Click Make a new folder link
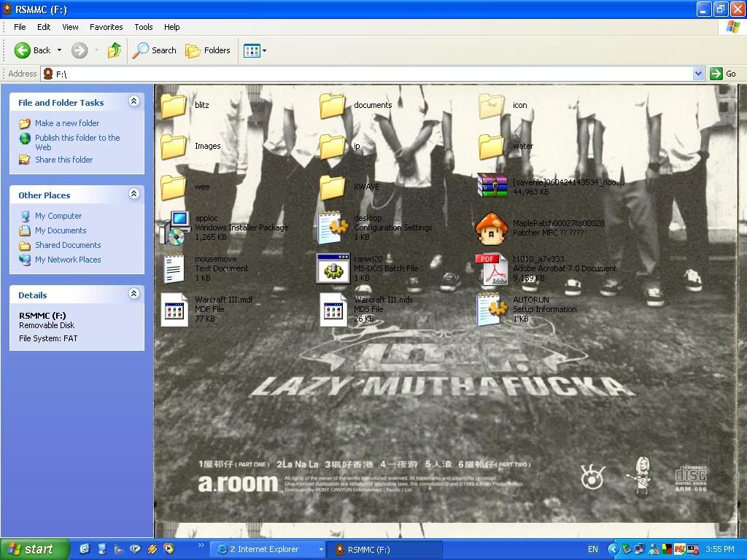This screenshot has width=747, height=560. click(x=67, y=123)
